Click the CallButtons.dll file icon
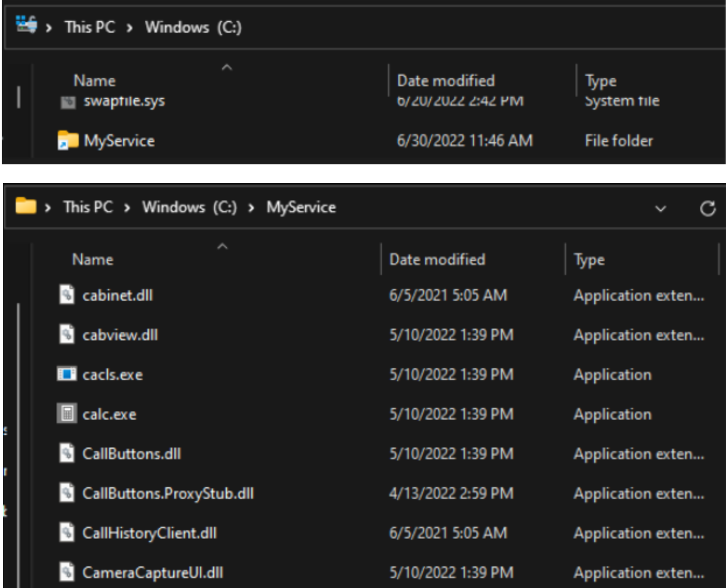726x588 pixels. tap(67, 453)
